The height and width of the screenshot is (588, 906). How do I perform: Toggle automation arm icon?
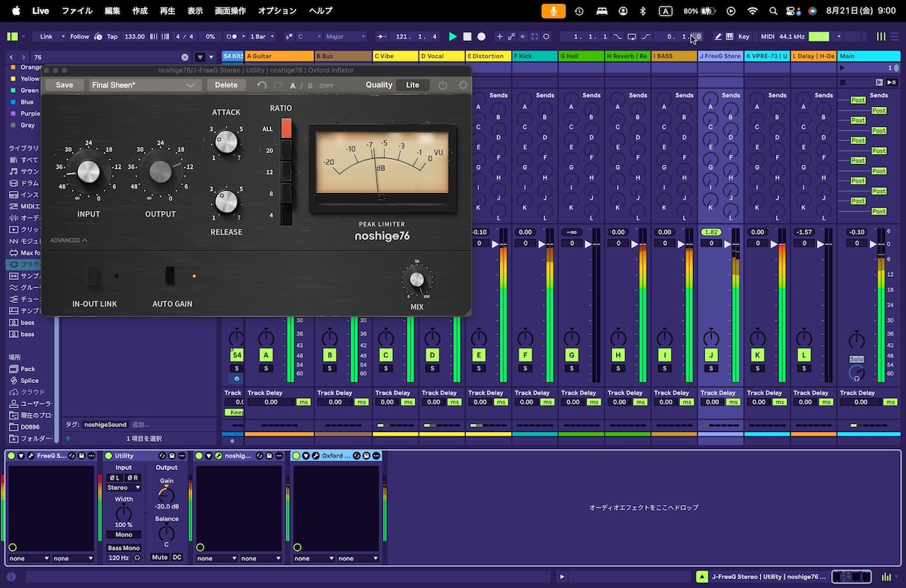click(x=511, y=36)
